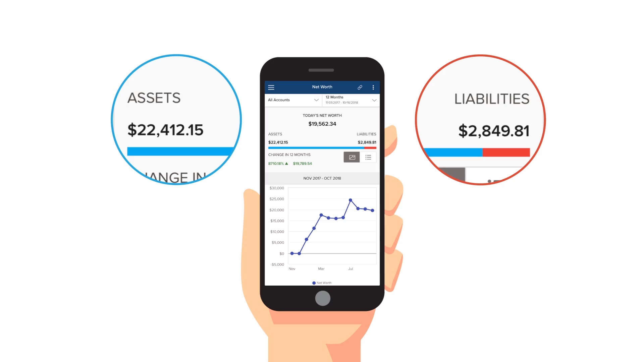Click the hamburger menu icon
The image size is (644, 362).
click(271, 87)
